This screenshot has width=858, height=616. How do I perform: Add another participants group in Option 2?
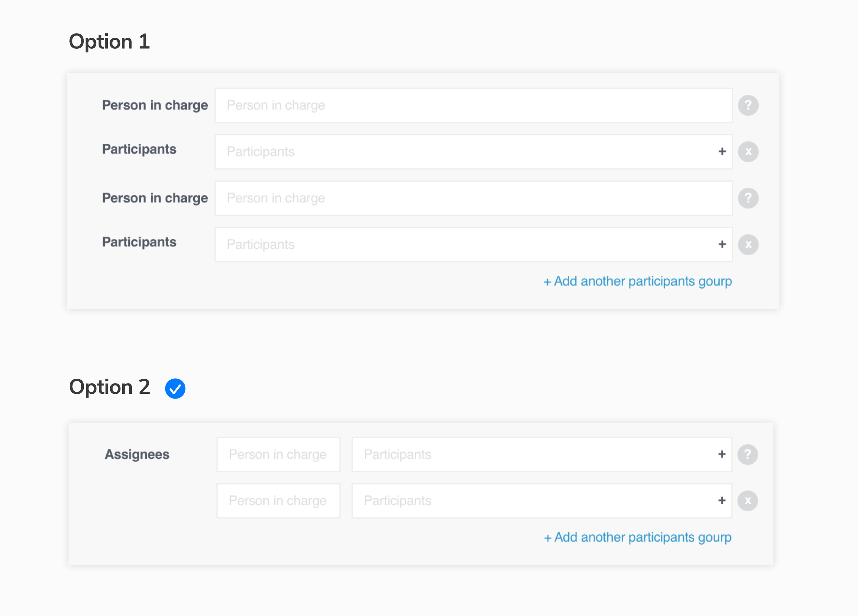coord(637,537)
